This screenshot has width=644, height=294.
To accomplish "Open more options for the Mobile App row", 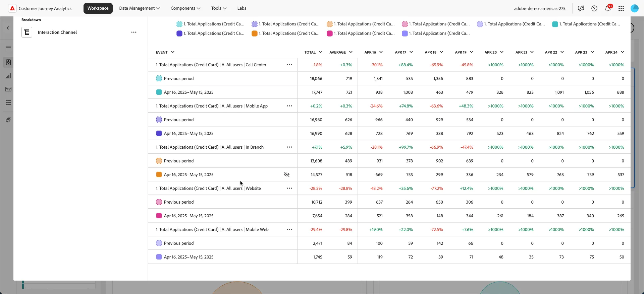I will pyautogui.click(x=289, y=106).
